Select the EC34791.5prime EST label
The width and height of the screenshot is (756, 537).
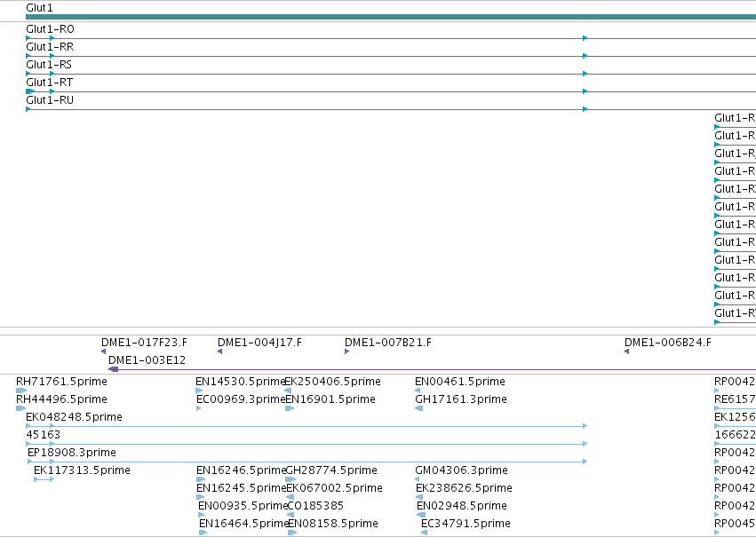tap(466, 525)
